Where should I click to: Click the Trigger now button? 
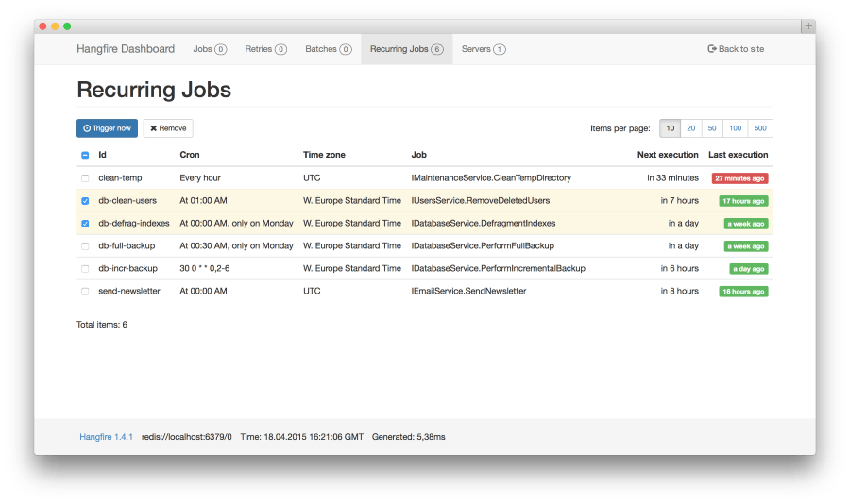[107, 128]
